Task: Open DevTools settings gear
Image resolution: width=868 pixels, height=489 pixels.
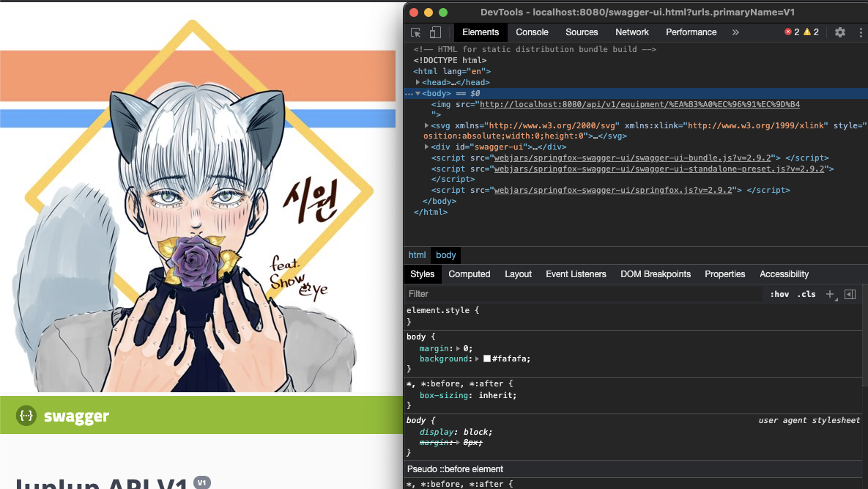Action: pos(840,32)
